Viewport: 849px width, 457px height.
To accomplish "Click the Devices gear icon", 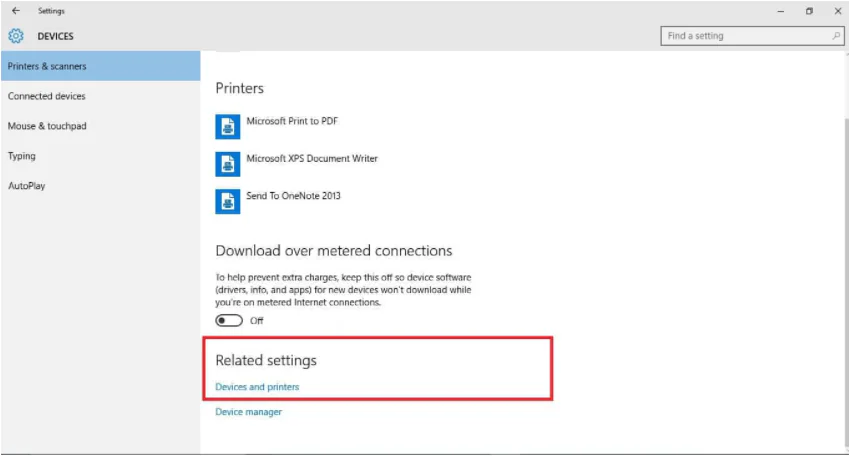I will [16, 36].
